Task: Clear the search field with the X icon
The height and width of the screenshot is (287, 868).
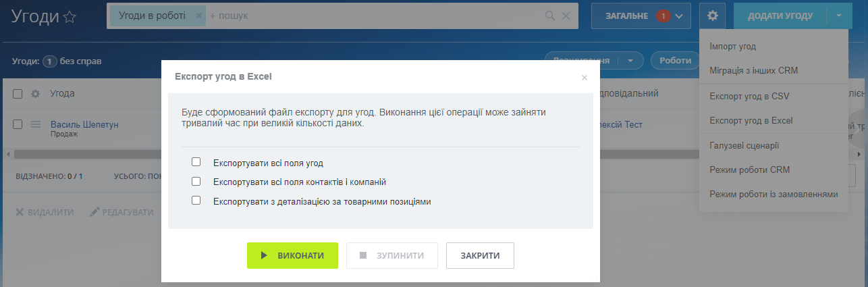Action: point(566,16)
